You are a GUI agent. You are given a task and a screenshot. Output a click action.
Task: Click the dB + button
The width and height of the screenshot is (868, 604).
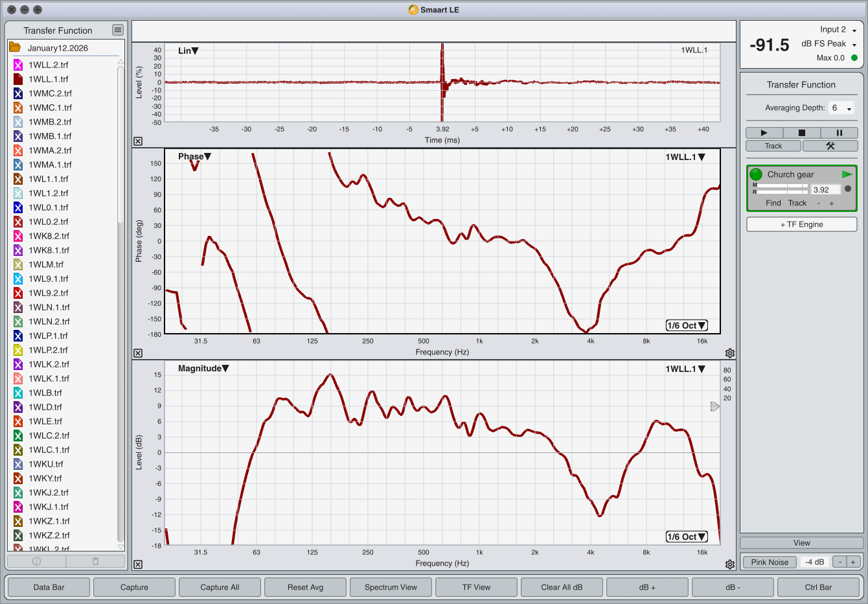[x=648, y=587]
